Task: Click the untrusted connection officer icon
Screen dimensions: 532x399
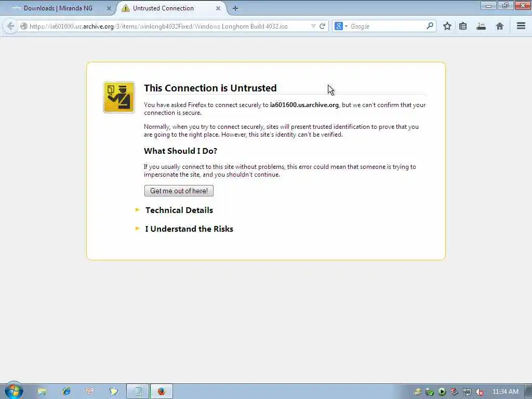Action: 119,97
